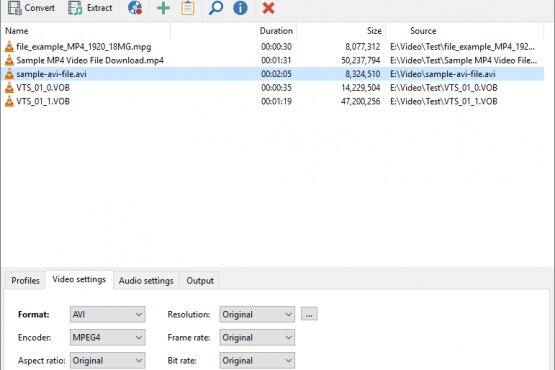Click the blue information icon
Viewport: 555px width, 370px height.
click(x=240, y=8)
